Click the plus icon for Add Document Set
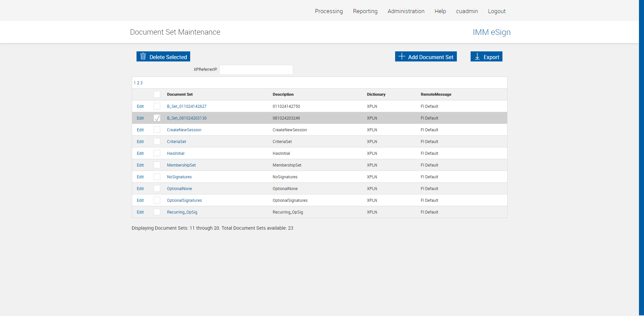This screenshot has height=316, width=644. pyautogui.click(x=402, y=56)
